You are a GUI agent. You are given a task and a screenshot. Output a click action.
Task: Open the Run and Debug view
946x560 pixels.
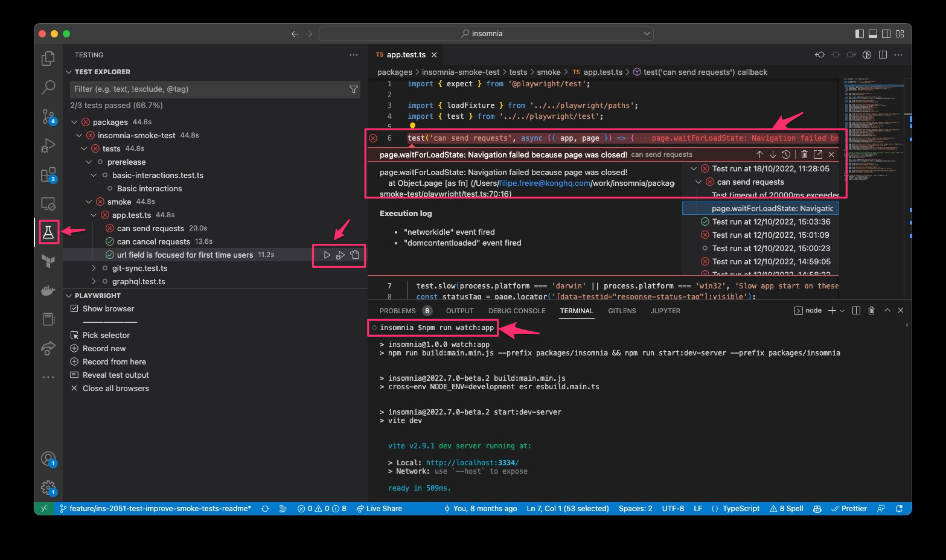click(x=48, y=145)
